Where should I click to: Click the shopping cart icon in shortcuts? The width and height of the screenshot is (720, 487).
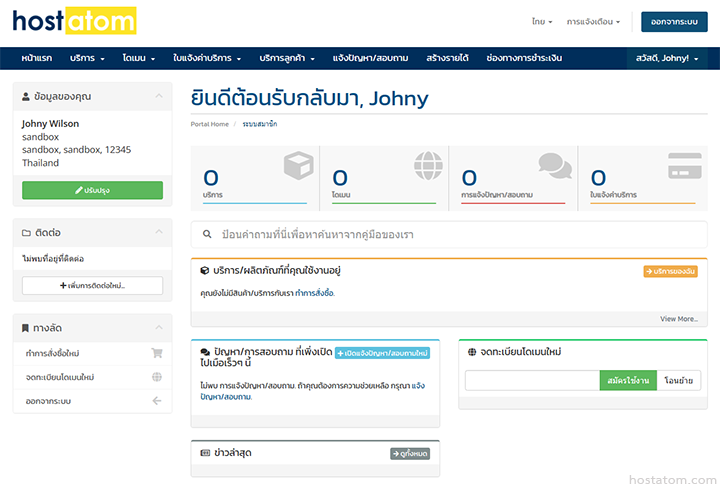[x=157, y=353]
